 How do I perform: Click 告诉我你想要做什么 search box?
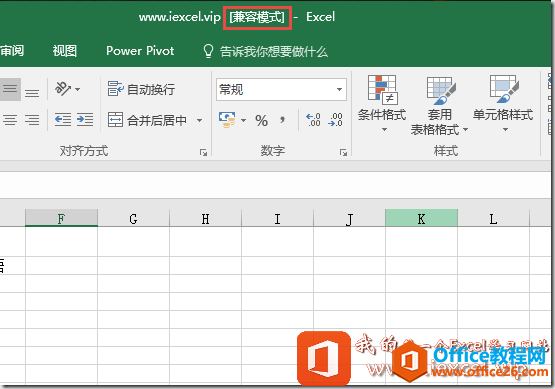274,52
